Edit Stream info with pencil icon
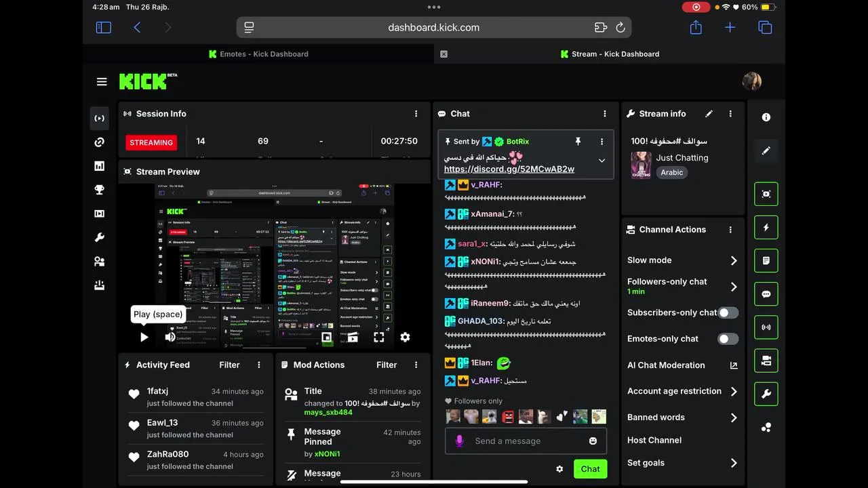 coord(709,114)
